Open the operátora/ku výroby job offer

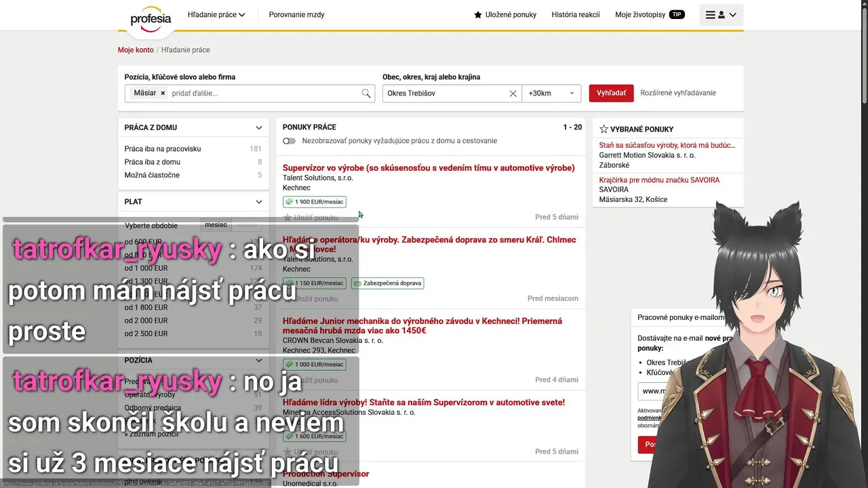[x=429, y=244]
